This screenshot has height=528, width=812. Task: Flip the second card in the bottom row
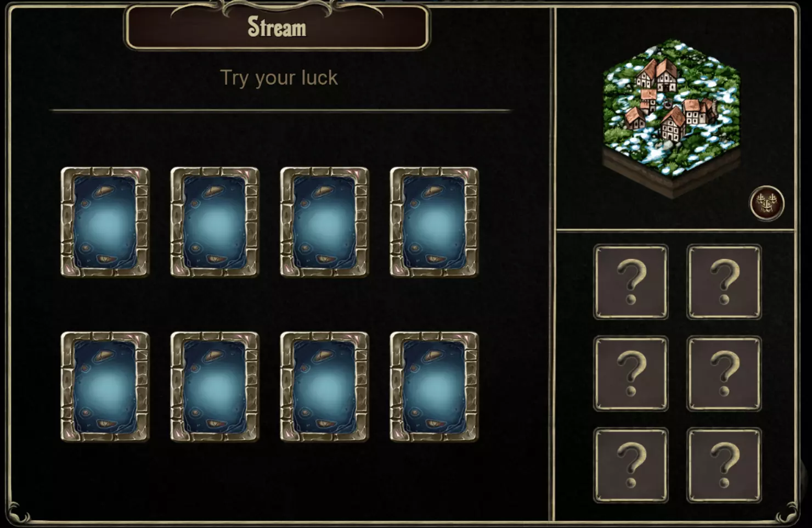click(215, 386)
